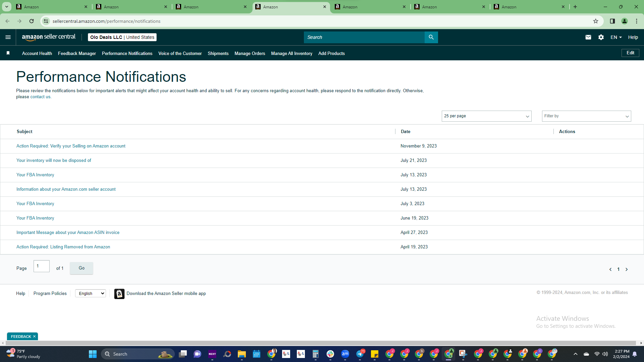Click the page number input box
644x362 pixels.
[x=42, y=266]
